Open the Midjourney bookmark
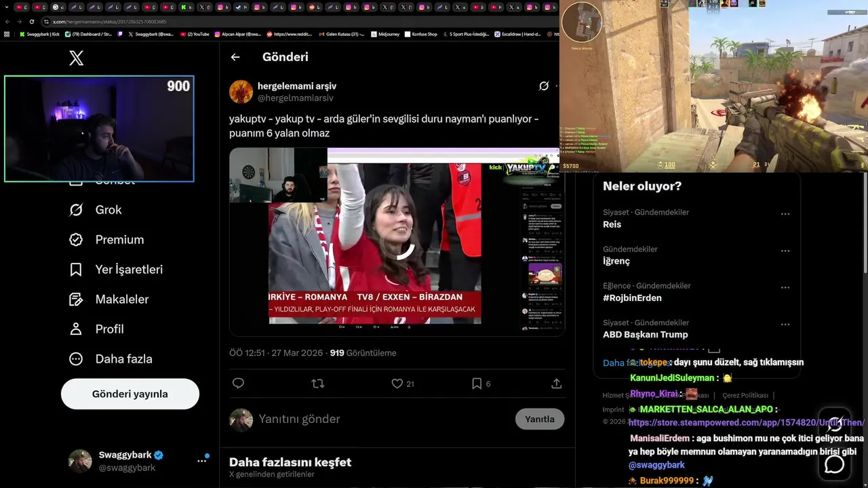The width and height of the screenshot is (868, 488). [385, 34]
